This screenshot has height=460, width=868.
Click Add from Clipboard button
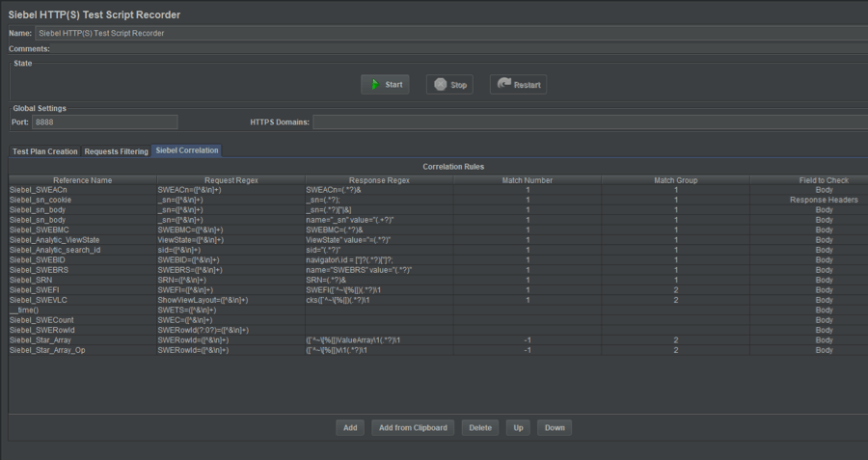(413, 427)
